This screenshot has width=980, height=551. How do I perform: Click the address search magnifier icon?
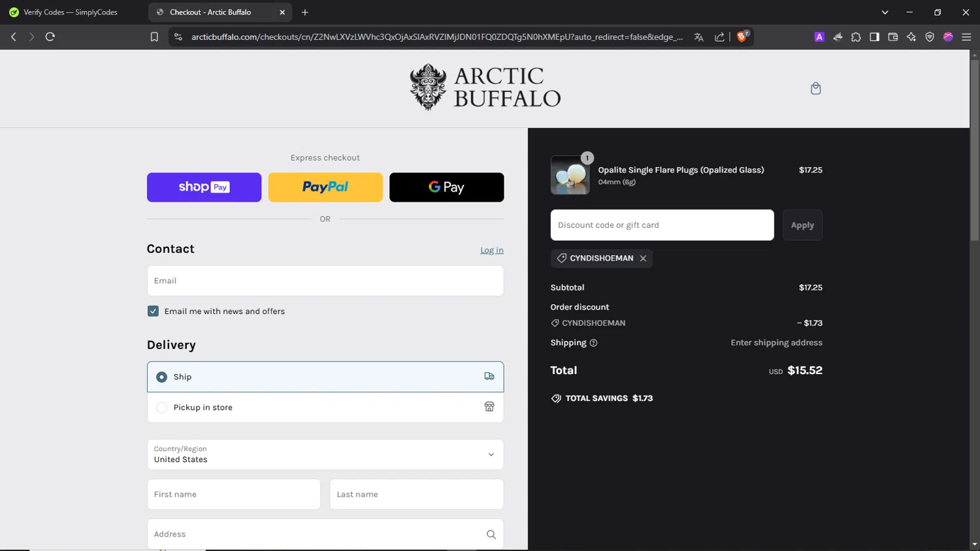tap(491, 535)
